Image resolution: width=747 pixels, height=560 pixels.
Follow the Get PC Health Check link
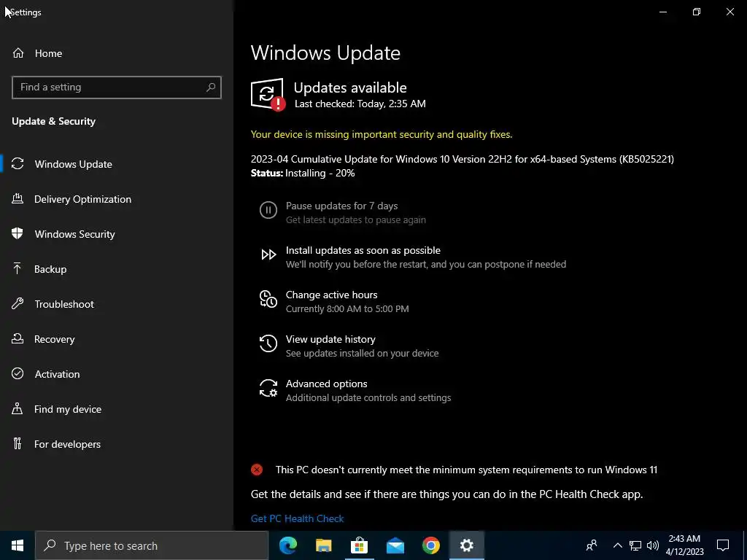[298, 518]
